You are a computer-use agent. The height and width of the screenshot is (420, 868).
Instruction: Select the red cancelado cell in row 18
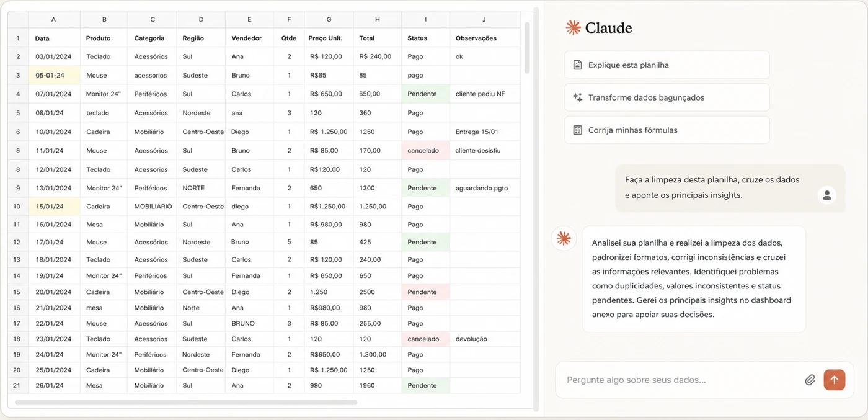[425, 339]
